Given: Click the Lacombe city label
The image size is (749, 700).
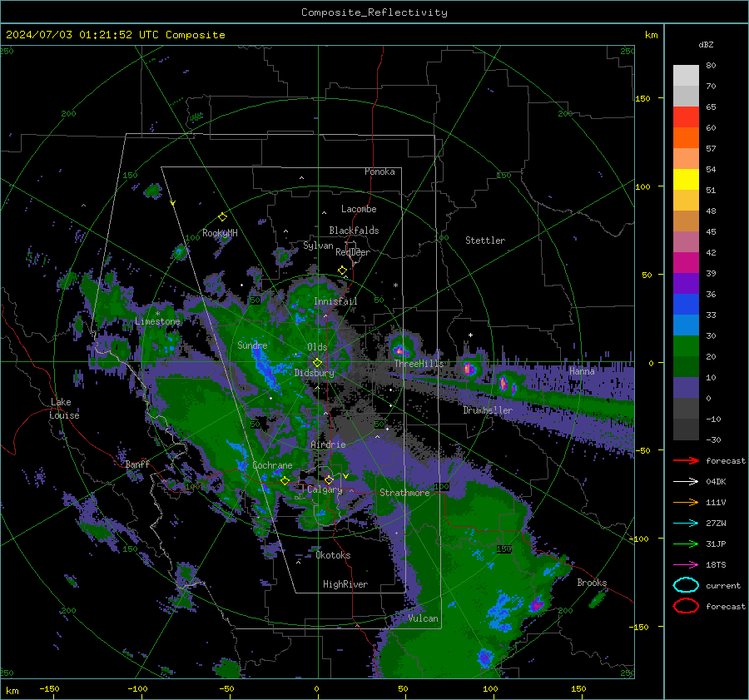Looking at the screenshot, I should [359, 209].
